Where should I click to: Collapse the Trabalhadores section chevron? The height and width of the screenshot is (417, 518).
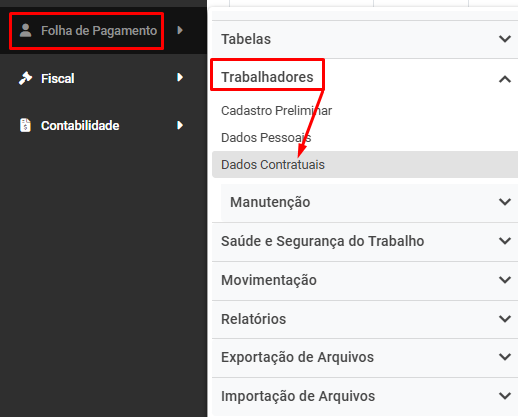(x=505, y=79)
